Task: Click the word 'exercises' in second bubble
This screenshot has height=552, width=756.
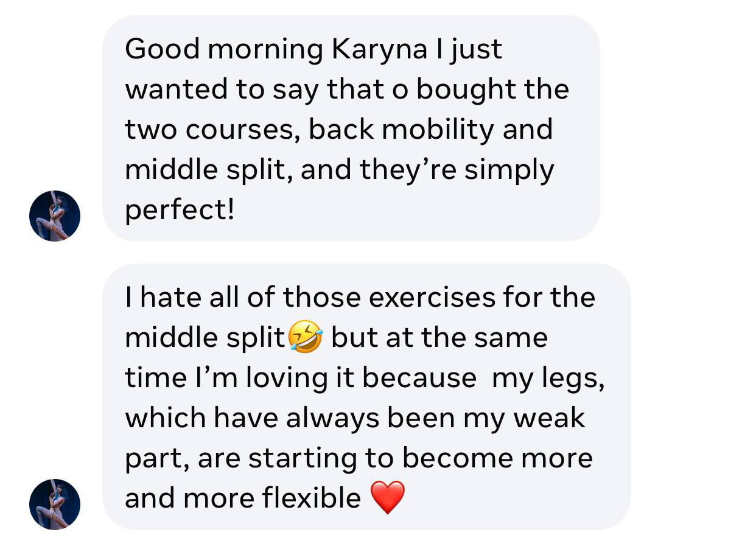Action: point(433,298)
